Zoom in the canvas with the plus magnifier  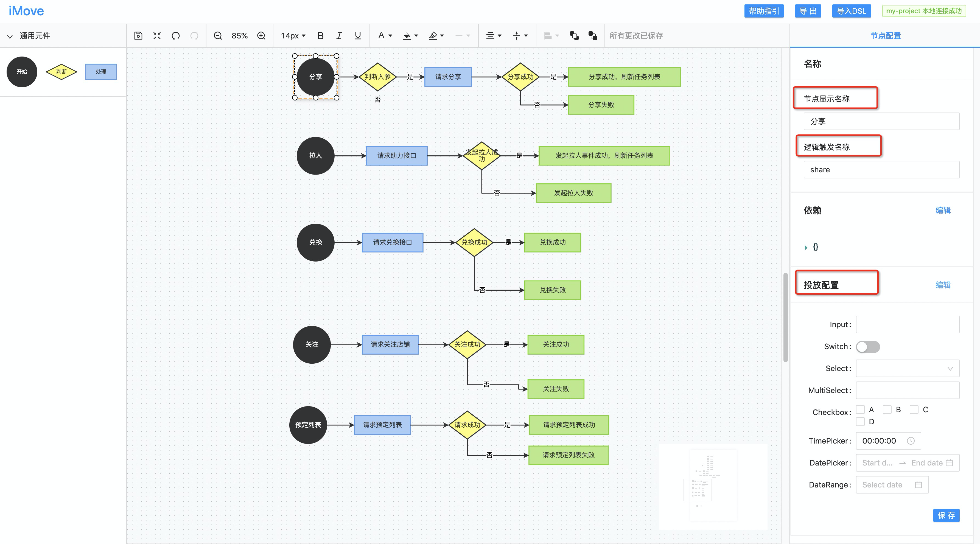pos(261,36)
